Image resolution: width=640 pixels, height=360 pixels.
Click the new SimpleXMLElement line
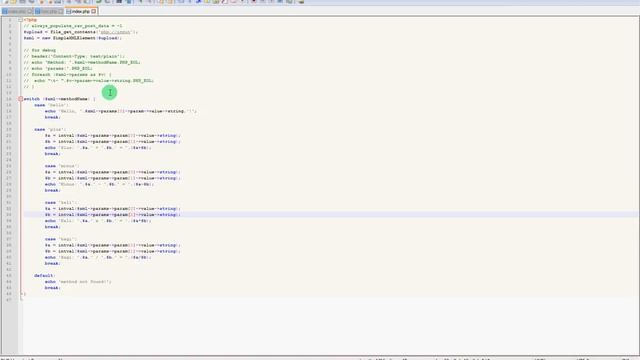click(x=72, y=38)
